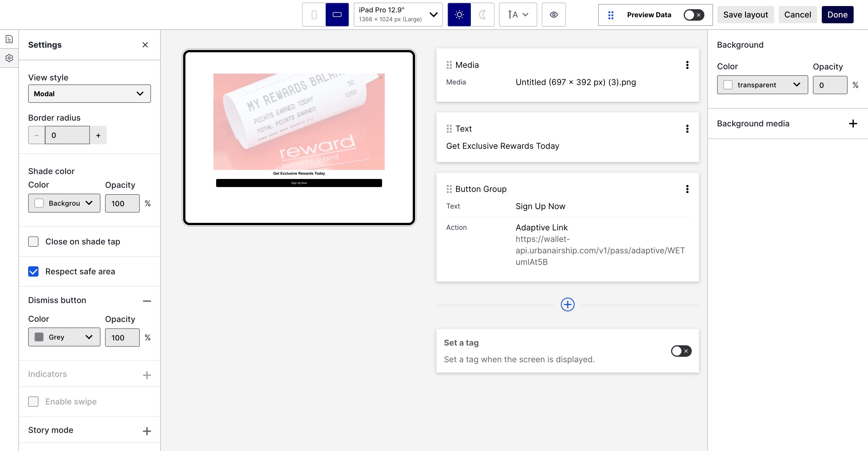Switch to dark mode moon icon
The height and width of the screenshot is (451, 868).
pyautogui.click(x=482, y=15)
